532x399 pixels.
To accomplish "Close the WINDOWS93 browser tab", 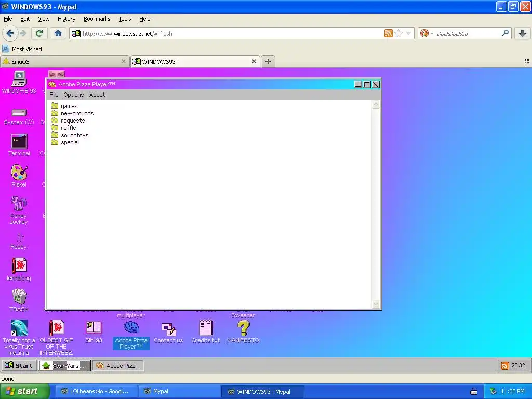I will (x=254, y=61).
